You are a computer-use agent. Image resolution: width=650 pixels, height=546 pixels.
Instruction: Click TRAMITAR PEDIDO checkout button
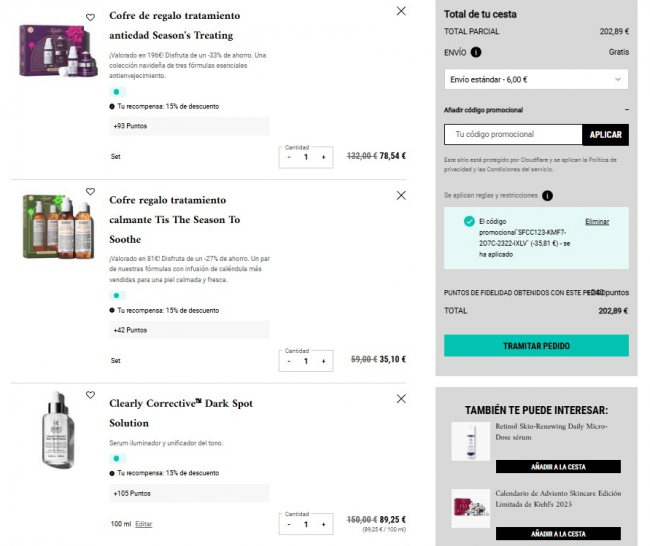point(536,345)
